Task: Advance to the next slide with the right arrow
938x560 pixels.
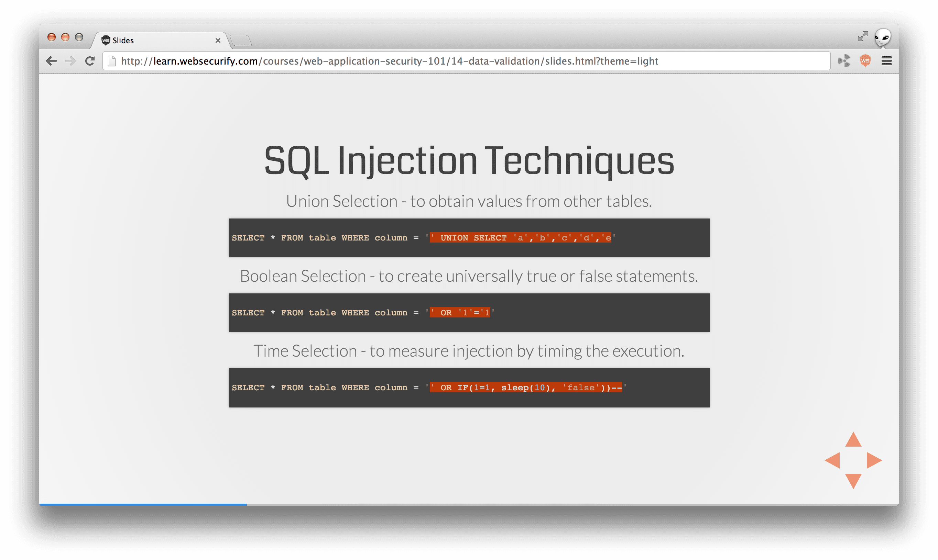Action: [874, 460]
